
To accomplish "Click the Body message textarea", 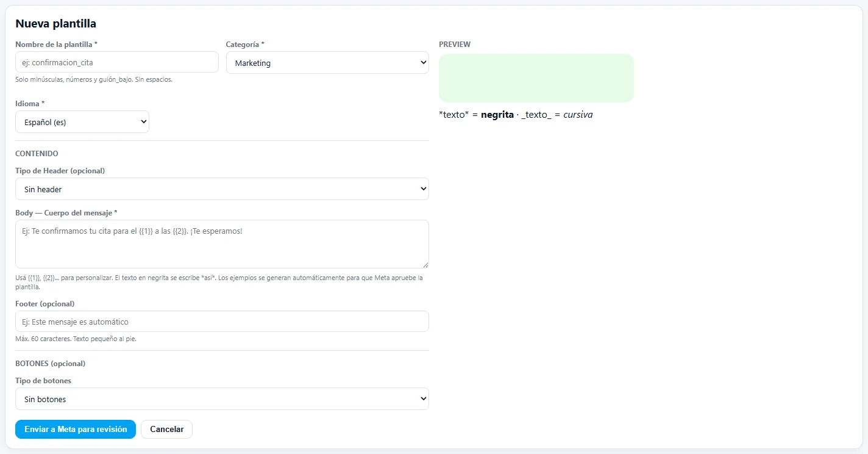I will tap(222, 244).
